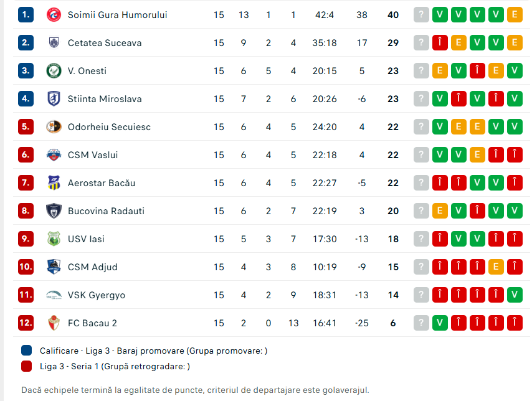Click the Soimii Gura Humorului team logo
The width and height of the screenshot is (532, 401).
click(x=54, y=14)
